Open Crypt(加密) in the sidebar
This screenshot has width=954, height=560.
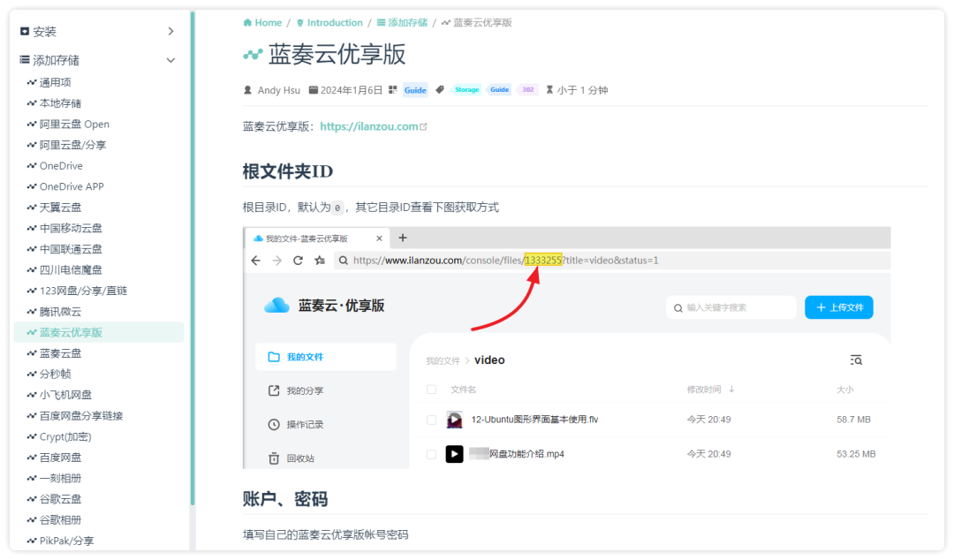coord(99,436)
